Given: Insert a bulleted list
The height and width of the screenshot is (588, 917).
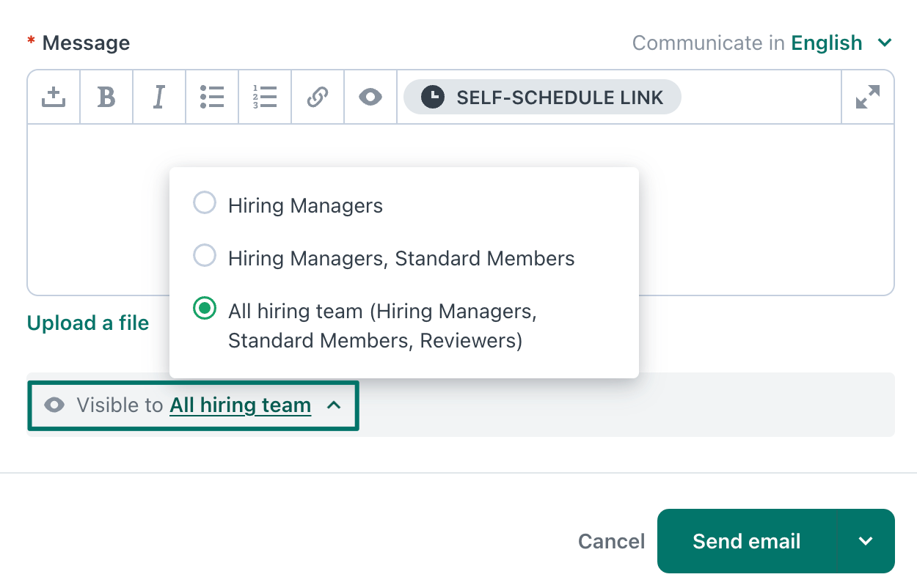Looking at the screenshot, I should point(211,96).
